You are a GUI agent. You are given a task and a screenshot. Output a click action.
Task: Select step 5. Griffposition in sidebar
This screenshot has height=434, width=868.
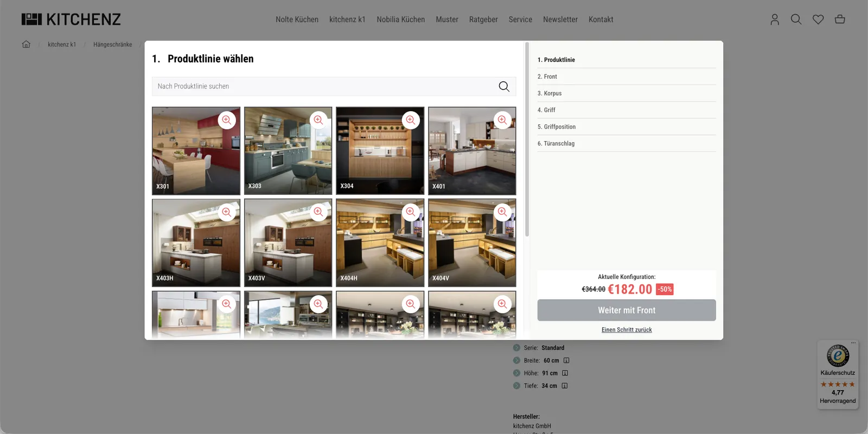(x=627, y=127)
